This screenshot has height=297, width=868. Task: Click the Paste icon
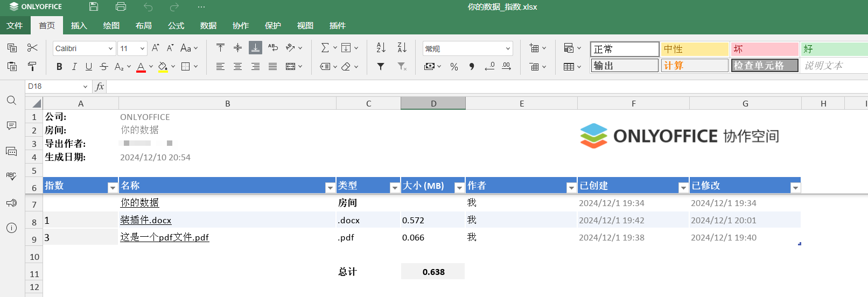point(12,66)
